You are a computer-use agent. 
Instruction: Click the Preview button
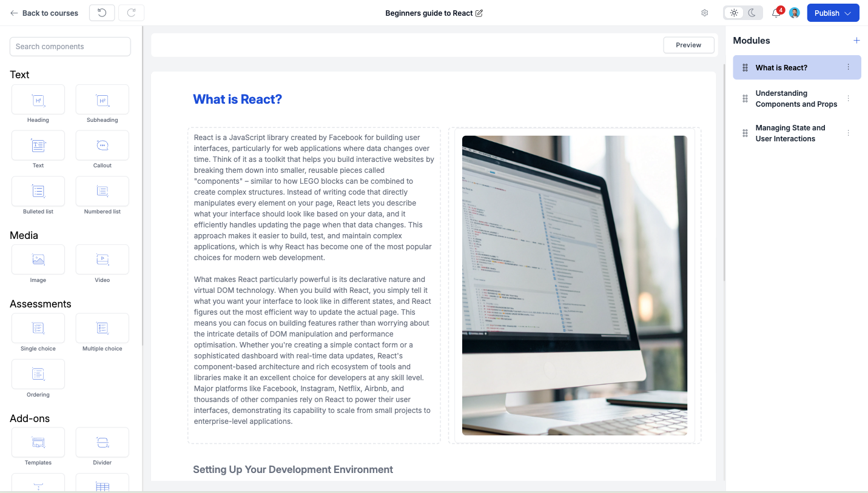(688, 44)
